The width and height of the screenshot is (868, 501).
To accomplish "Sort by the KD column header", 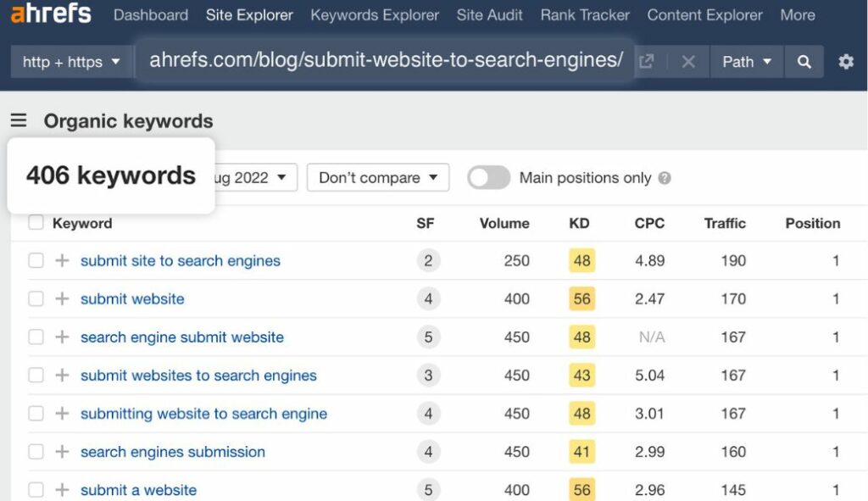I will (579, 223).
